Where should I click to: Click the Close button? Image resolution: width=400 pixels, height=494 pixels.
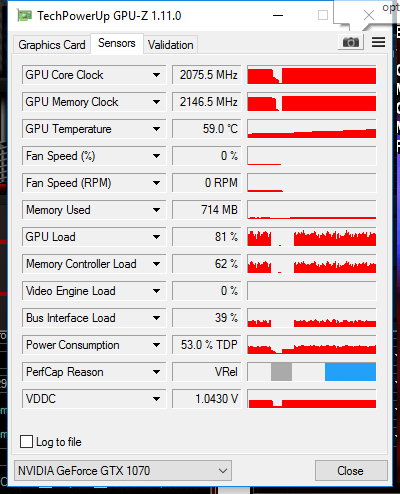tap(351, 471)
